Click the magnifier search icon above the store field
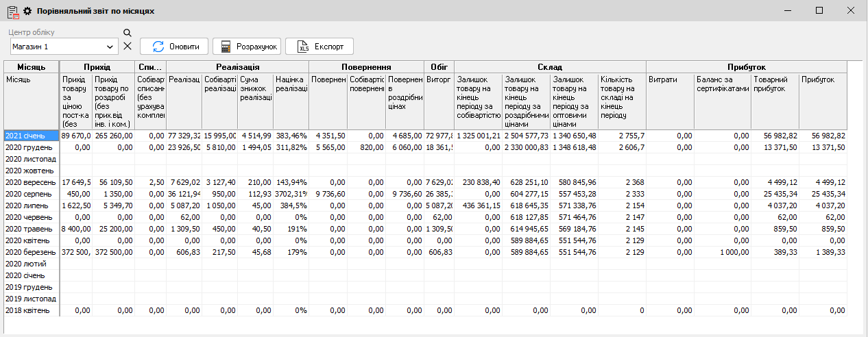Viewport: 868px width, 337px height. pyautogui.click(x=127, y=33)
